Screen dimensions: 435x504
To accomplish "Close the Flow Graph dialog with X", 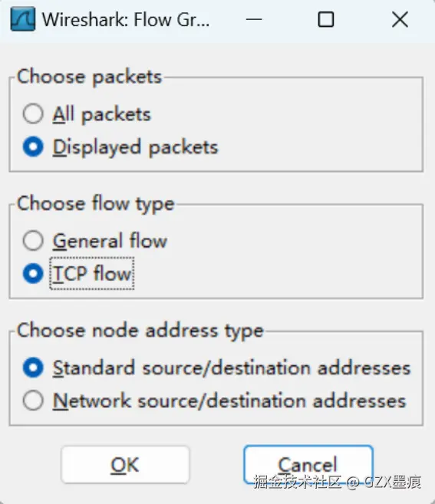I will click(400, 19).
